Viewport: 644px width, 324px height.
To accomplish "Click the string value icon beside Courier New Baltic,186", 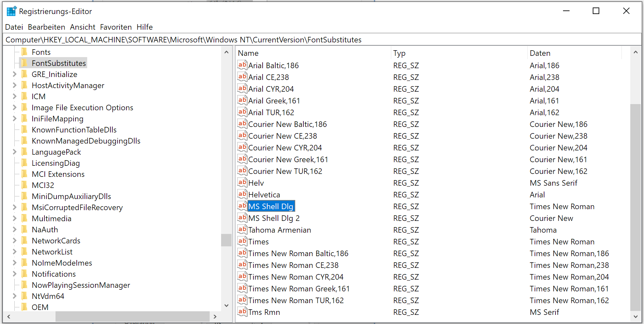I will coord(242,124).
